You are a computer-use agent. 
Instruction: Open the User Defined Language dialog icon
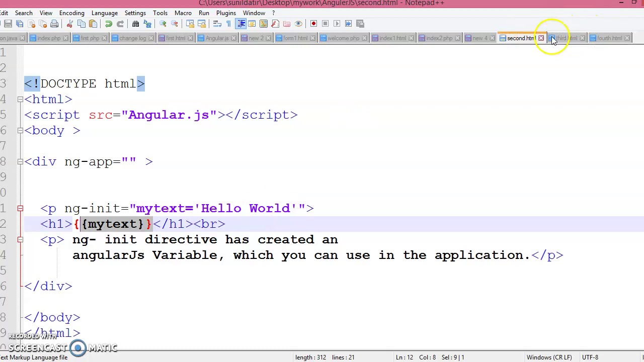(252, 24)
